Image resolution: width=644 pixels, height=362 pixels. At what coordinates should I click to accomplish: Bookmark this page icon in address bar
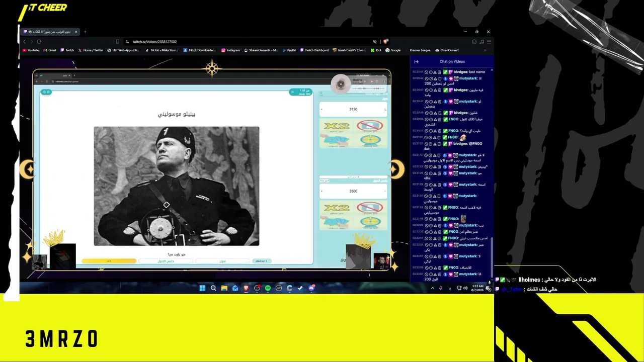click(117, 42)
